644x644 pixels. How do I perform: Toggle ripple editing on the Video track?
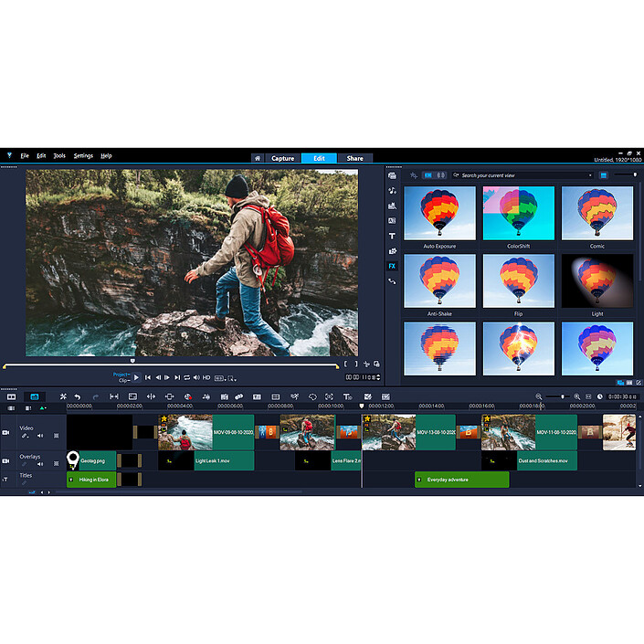tap(25, 436)
